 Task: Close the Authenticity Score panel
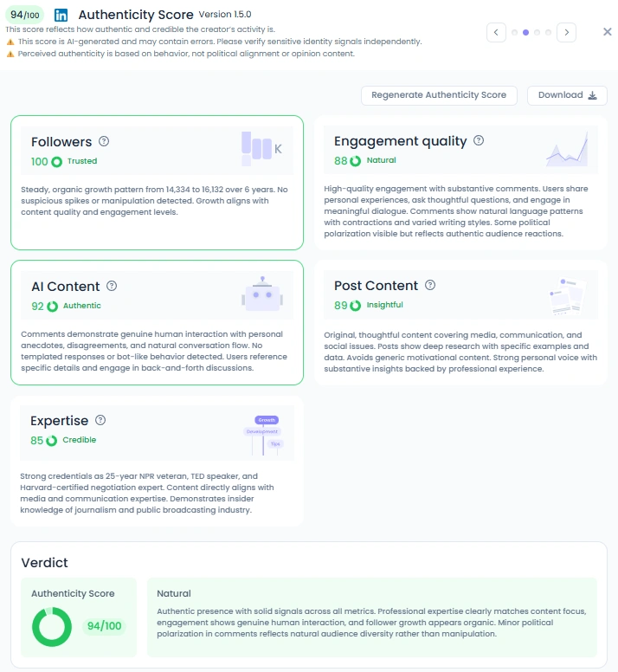(x=607, y=32)
